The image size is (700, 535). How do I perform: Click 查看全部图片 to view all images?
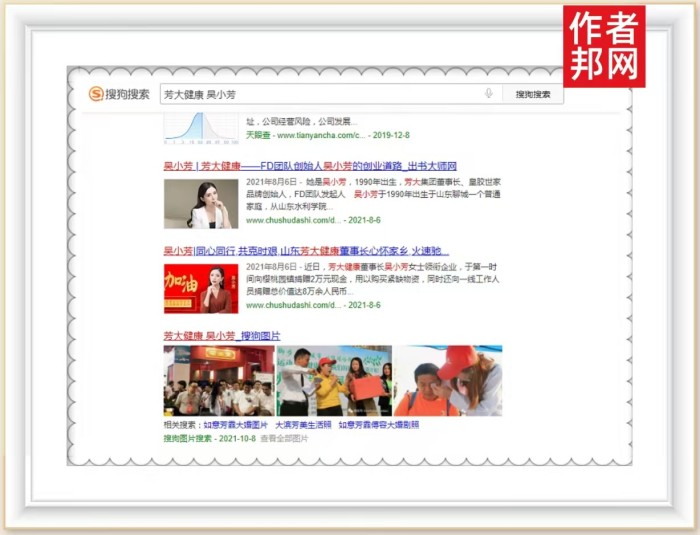(x=283, y=438)
